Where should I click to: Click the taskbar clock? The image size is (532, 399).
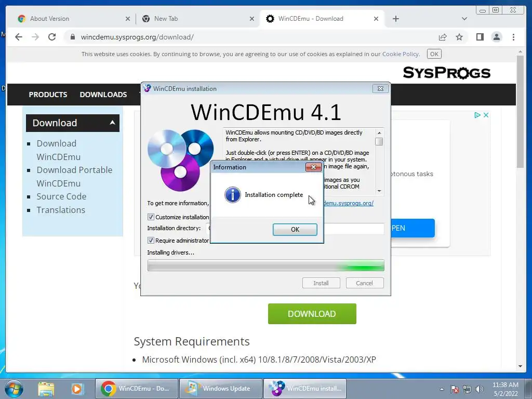click(x=506, y=389)
